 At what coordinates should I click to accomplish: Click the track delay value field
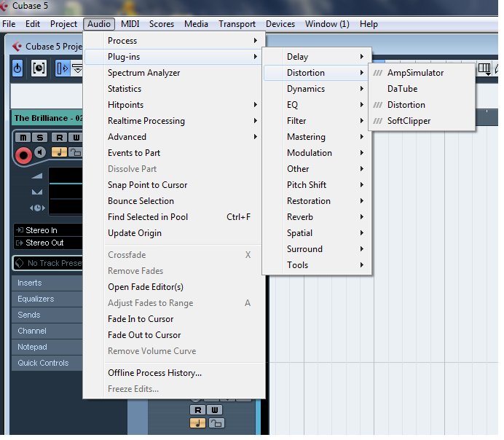[66, 208]
